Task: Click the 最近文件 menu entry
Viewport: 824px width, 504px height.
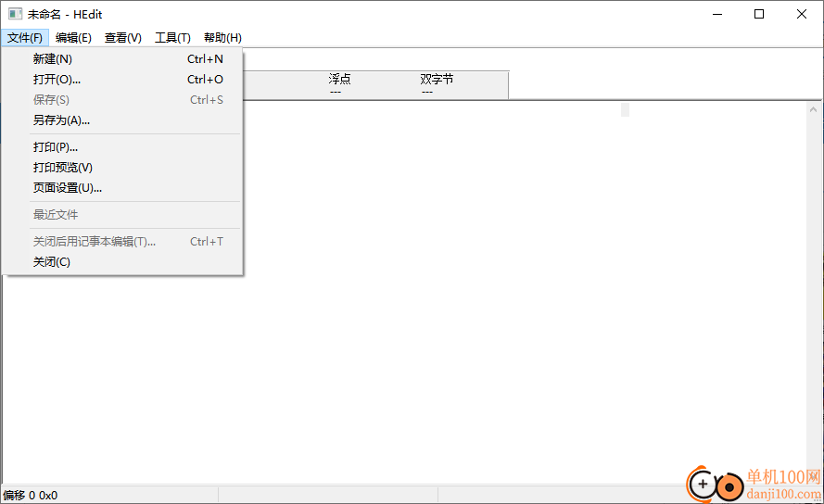Action: pos(122,214)
